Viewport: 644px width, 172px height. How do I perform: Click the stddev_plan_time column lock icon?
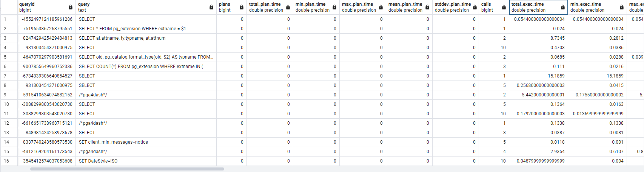tap(475, 7)
